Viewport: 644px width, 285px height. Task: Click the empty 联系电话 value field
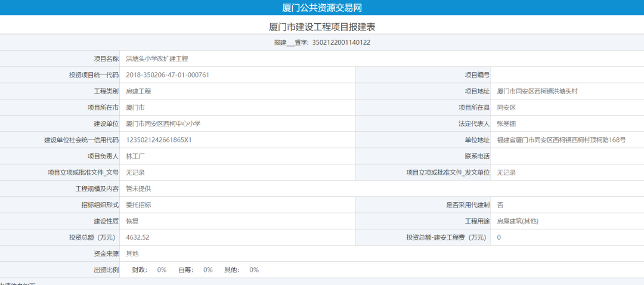click(566, 156)
